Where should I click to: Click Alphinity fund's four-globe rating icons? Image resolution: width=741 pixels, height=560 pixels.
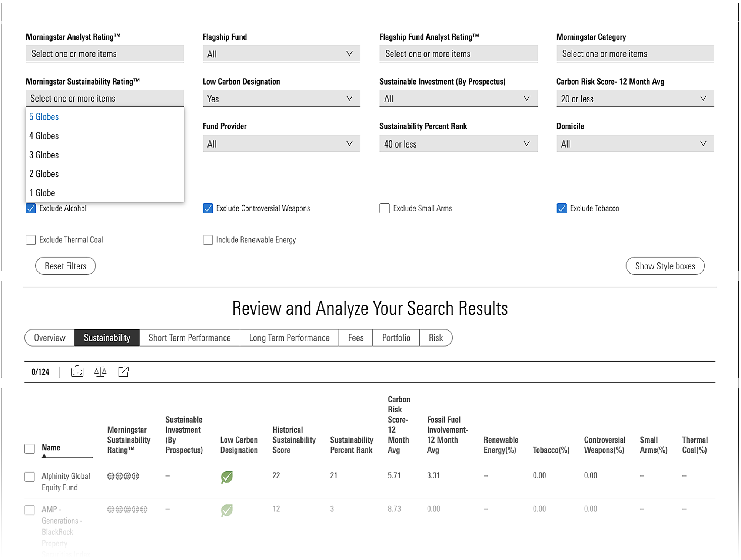[x=123, y=476]
